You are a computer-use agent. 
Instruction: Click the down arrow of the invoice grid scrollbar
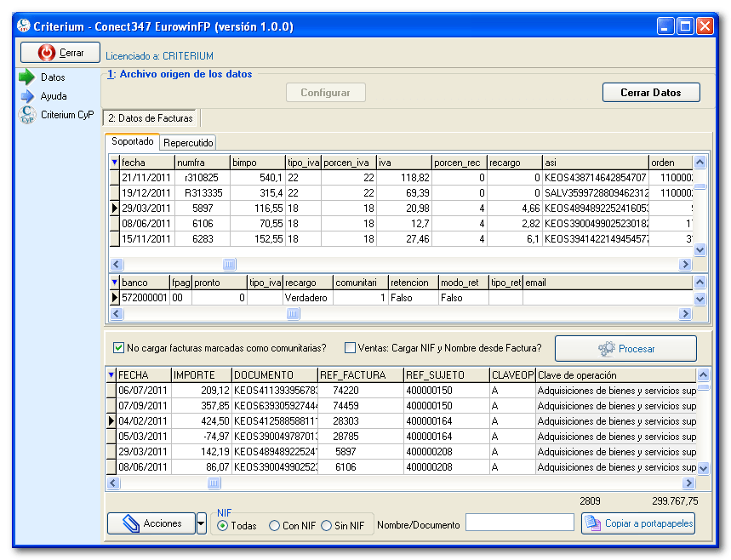[700, 250]
